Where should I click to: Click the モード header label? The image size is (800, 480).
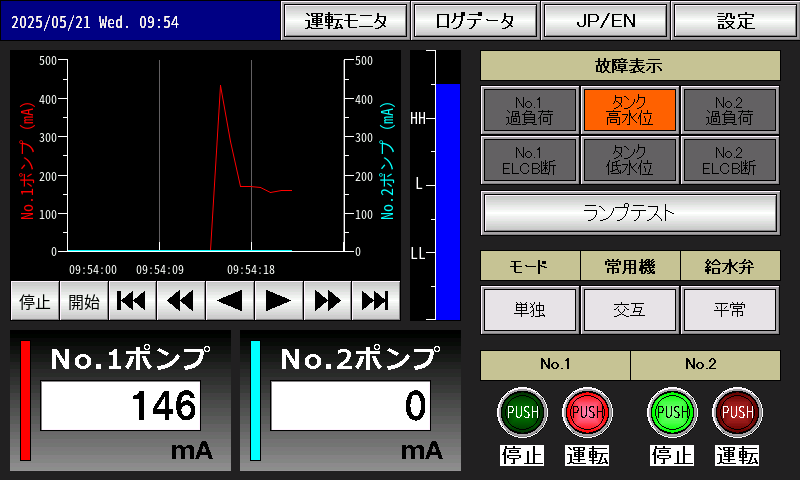pyautogui.click(x=530, y=266)
